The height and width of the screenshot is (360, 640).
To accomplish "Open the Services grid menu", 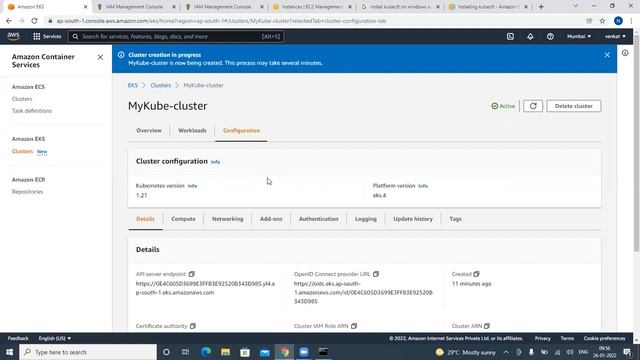I will [x=47, y=36].
